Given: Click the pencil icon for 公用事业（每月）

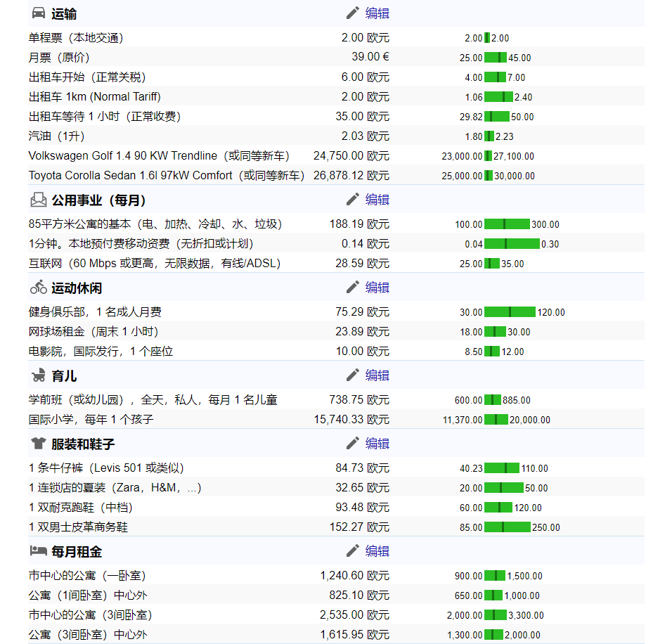Looking at the screenshot, I should click(x=351, y=199).
